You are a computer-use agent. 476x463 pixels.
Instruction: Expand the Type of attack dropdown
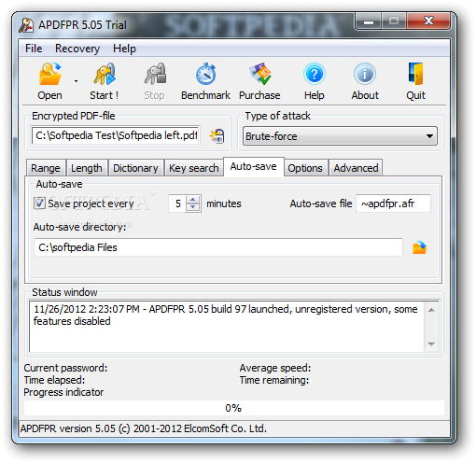(340, 136)
